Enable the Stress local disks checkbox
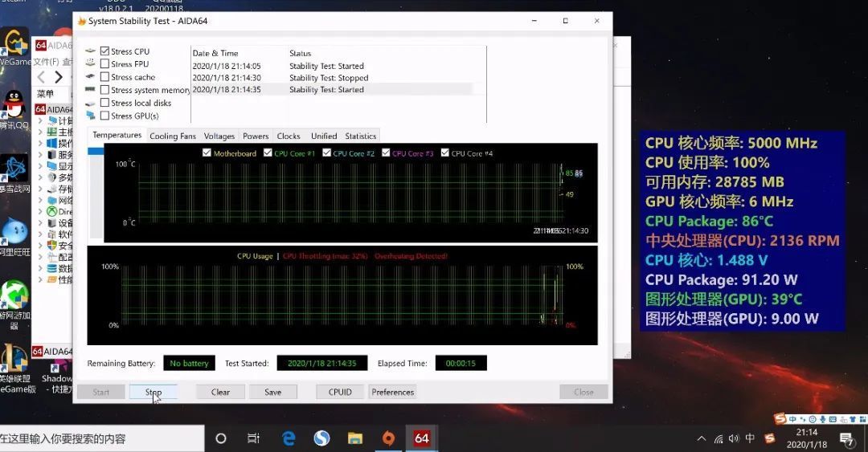 [x=104, y=102]
